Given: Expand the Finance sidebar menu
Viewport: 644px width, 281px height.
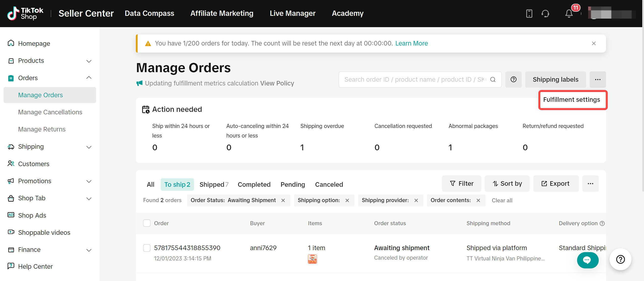Looking at the screenshot, I should pyautogui.click(x=89, y=250).
